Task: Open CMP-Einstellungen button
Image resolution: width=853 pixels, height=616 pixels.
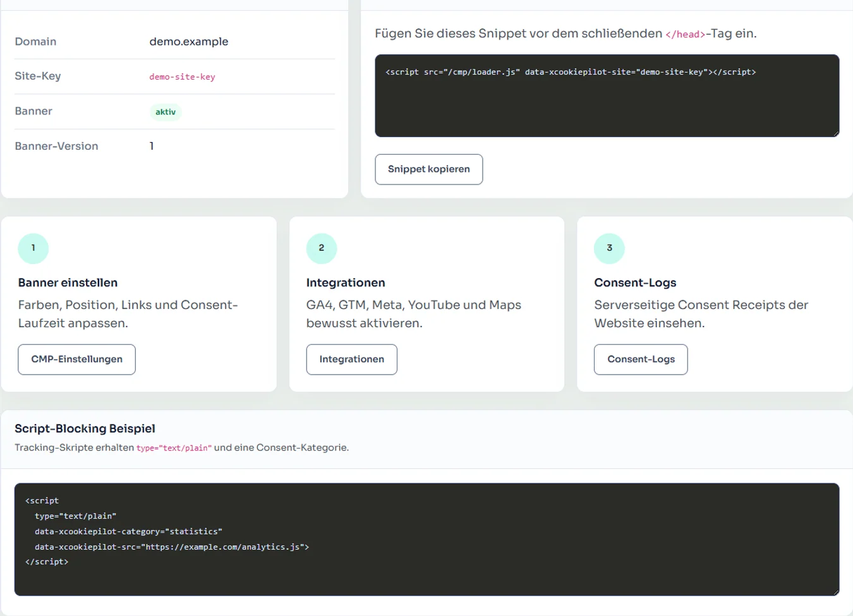Action: [76, 359]
